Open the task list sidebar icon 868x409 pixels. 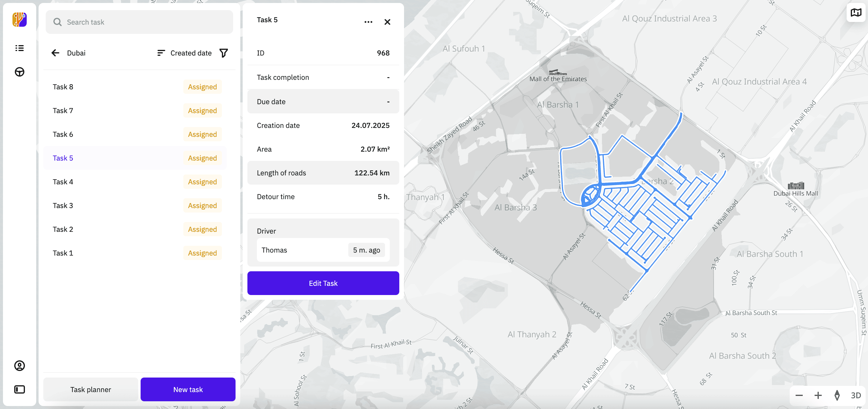20,48
